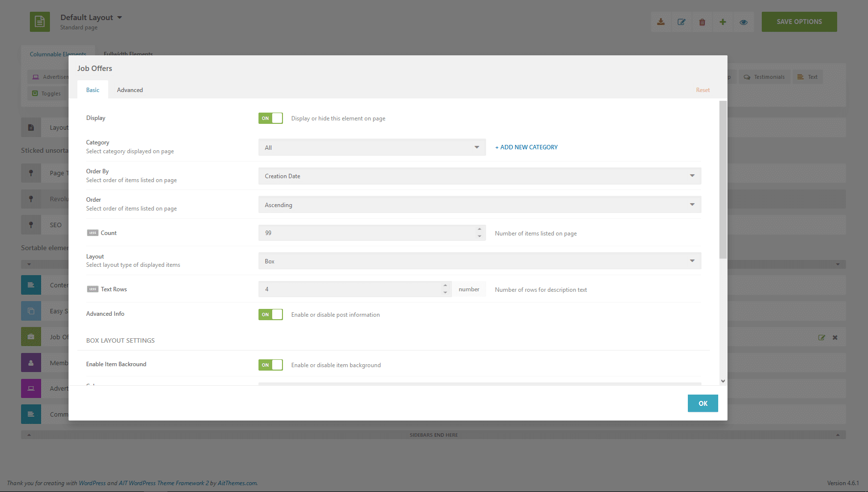Click the OK button

(703, 403)
